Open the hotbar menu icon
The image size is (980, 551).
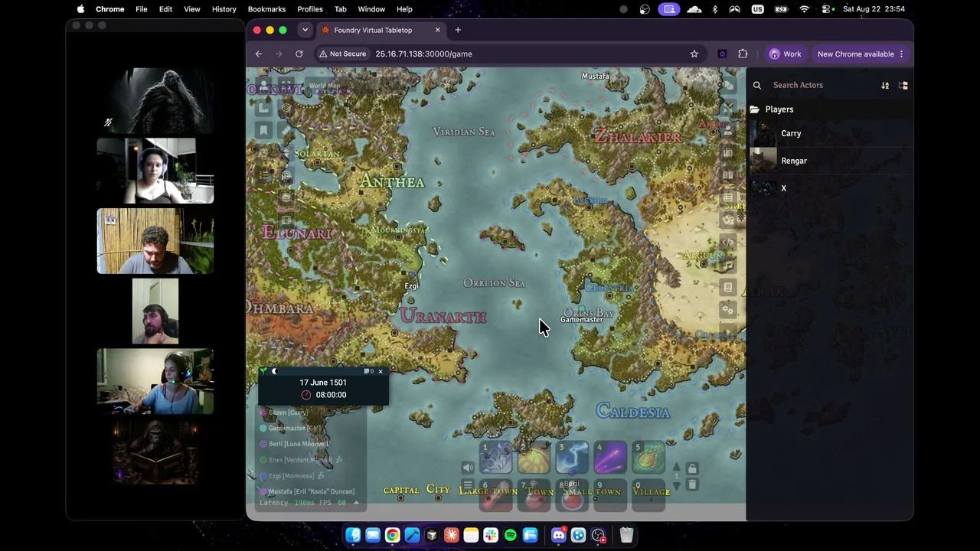click(468, 485)
